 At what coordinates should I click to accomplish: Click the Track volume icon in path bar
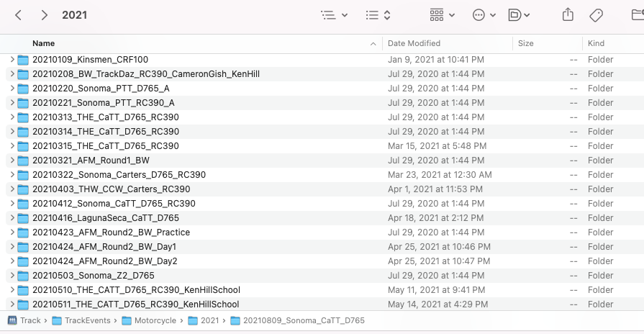[x=12, y=320]
